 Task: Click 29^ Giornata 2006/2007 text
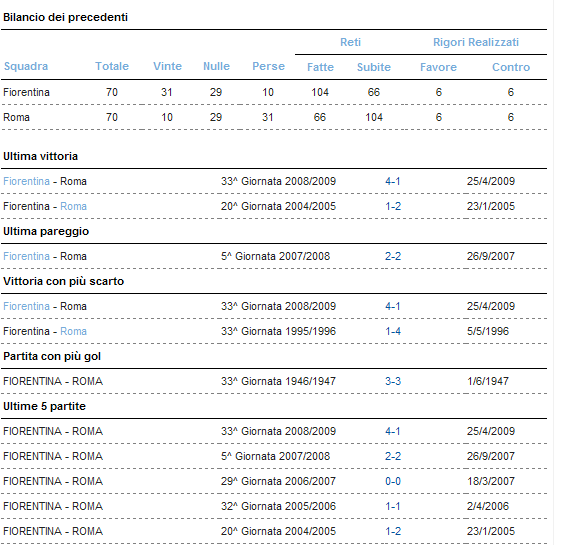(x=278, y=481)
